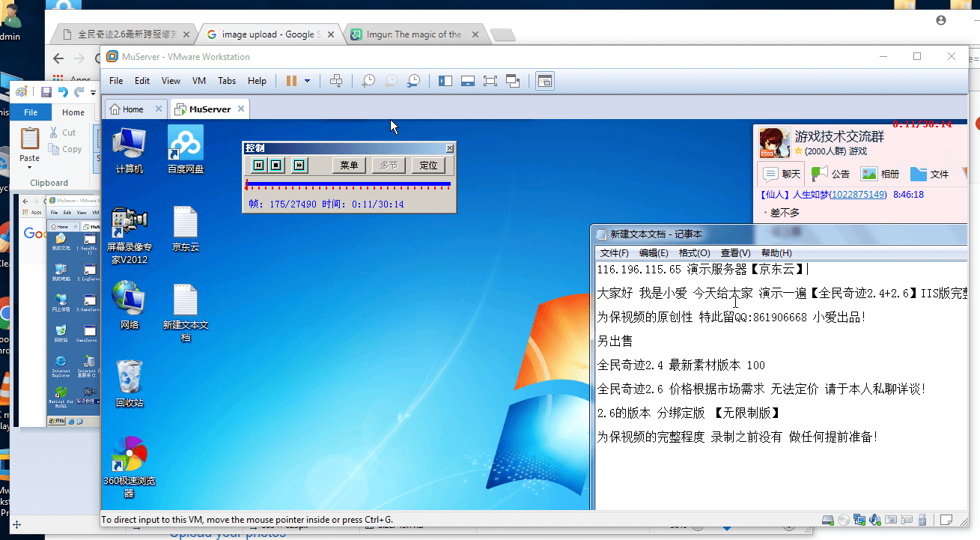
Task: Open the 相册 tab in group chat
Action: point(880,174)
